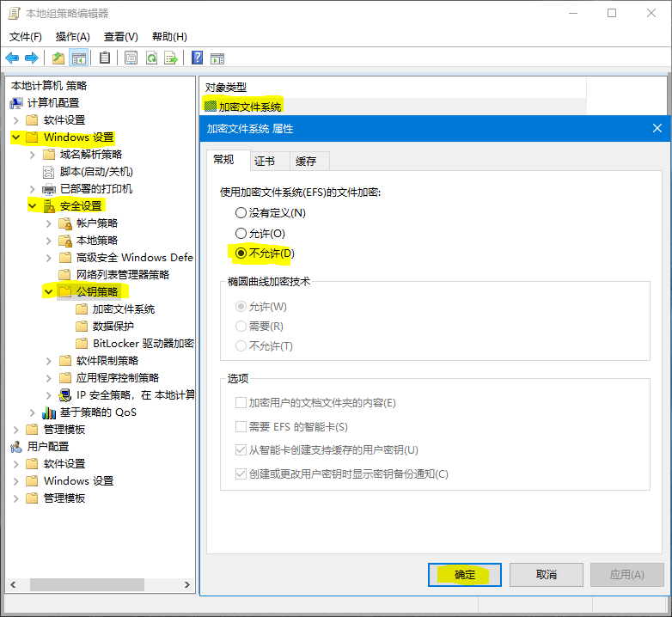Open the 操作(A) menu
Screen dimensions: 672x617
click(x=72, y=37)
